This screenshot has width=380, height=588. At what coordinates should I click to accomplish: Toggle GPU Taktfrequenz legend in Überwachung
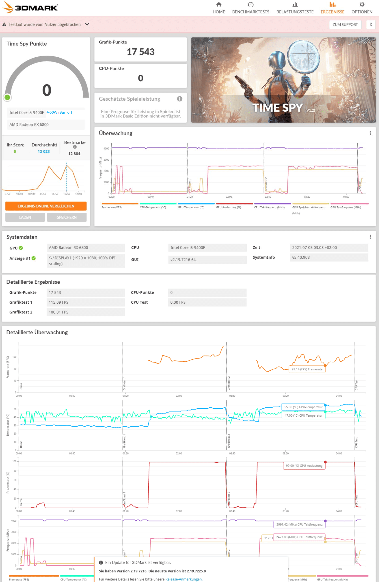pyautogui.click(x=350, y=206)
